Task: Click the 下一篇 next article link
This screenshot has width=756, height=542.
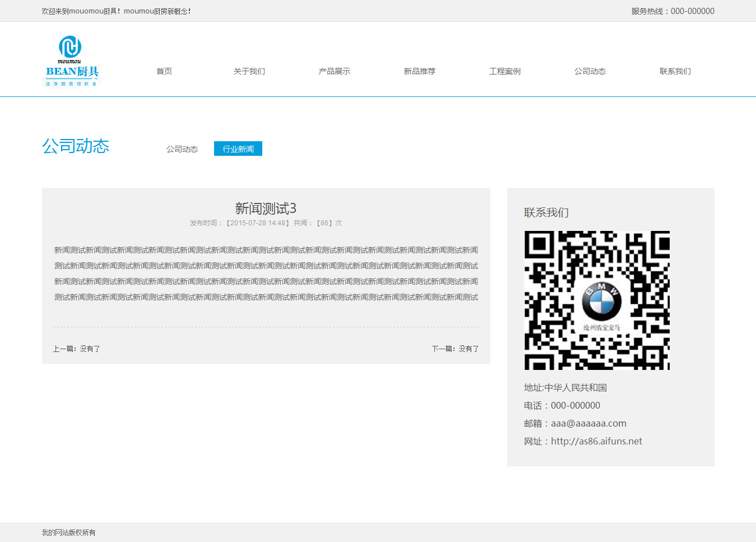Action: click(x=455, y=349)
